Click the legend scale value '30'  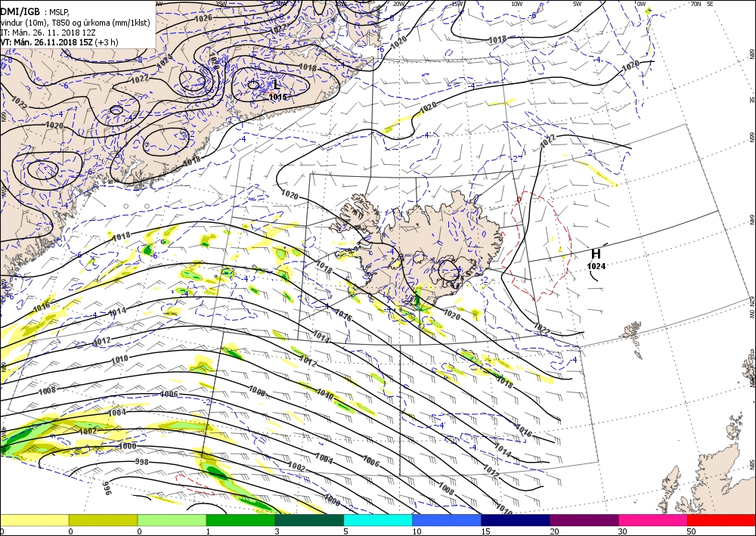(622, 531)
